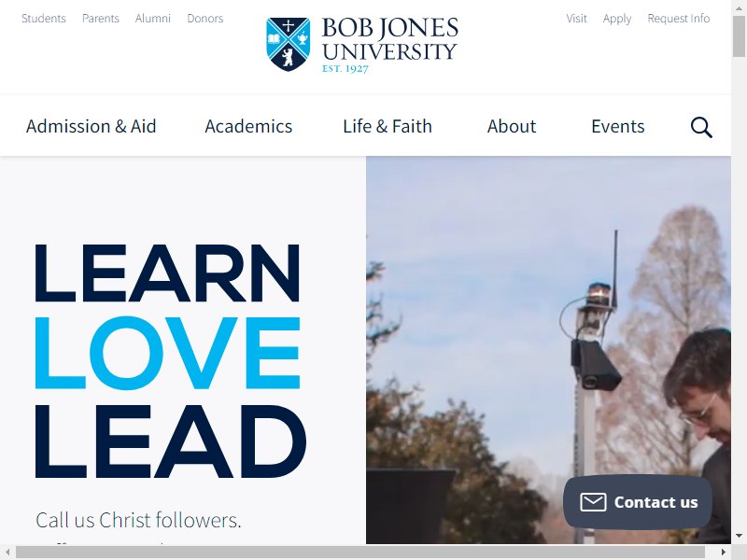
Task: Expand the Life & Faith menu
Action: point(388,126)
